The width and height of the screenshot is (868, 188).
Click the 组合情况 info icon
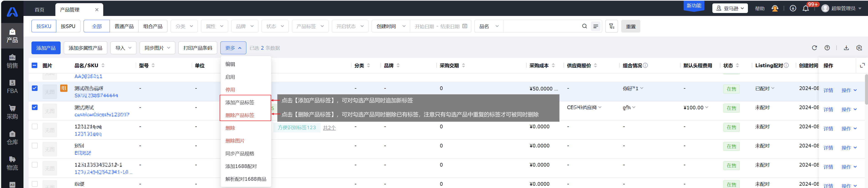click(645, 65)
